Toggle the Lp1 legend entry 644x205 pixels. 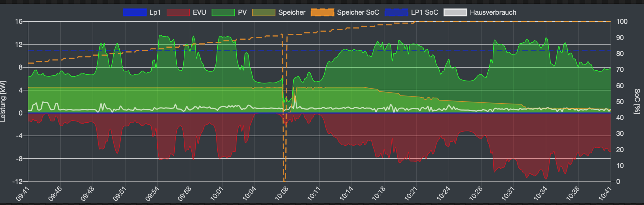pyautogui.click(x=155, y=12)
